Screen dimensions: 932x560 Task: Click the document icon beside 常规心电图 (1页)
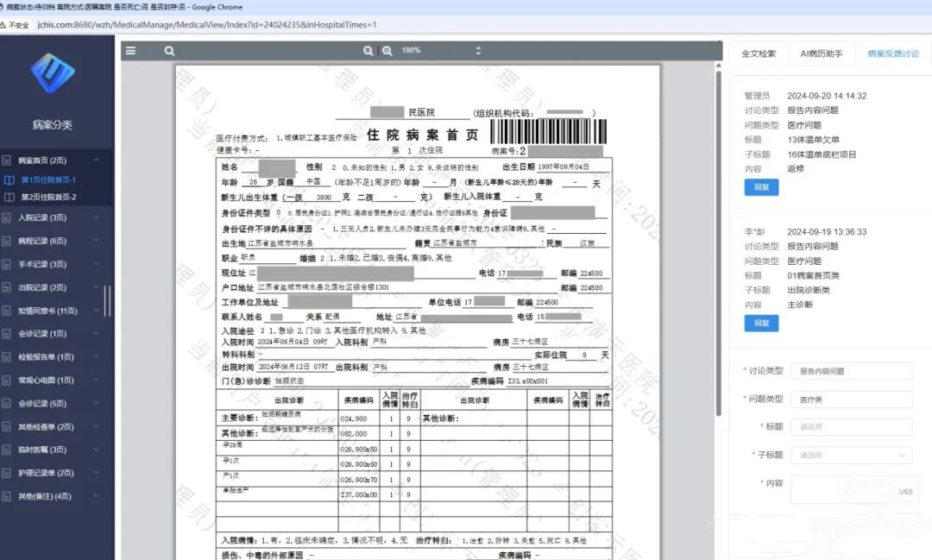click(x=7, y=380)
